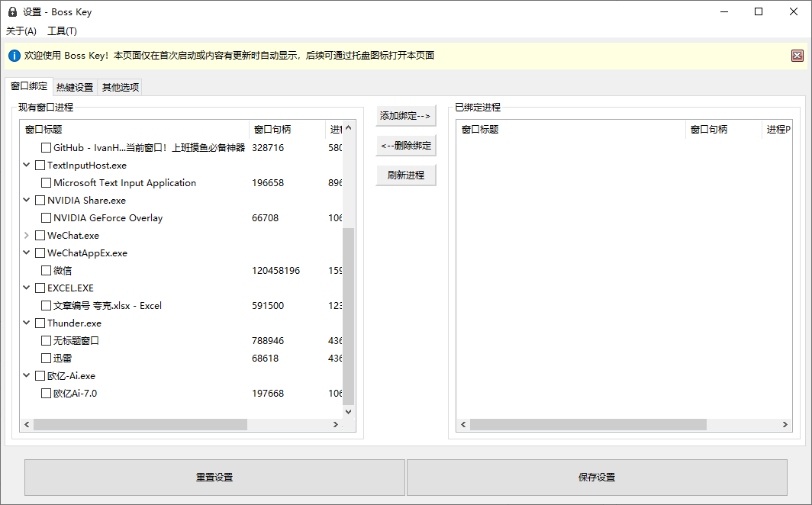Click the vertical scrollbar thumb in process list
The width and height of the screenshot is (812, 505).
click(x=349, y=316)
